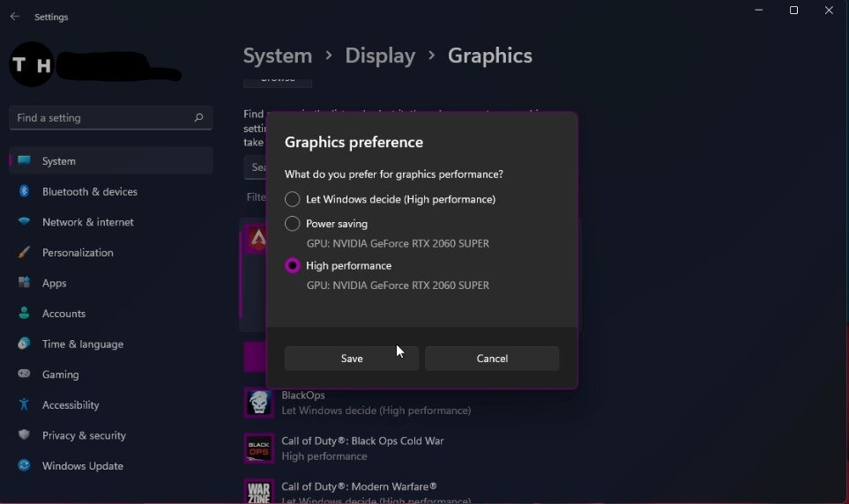Select Let Windows decide radio option
Viewport: 849px width, 504px height.
pyautogui.click(x=293, y=199)
